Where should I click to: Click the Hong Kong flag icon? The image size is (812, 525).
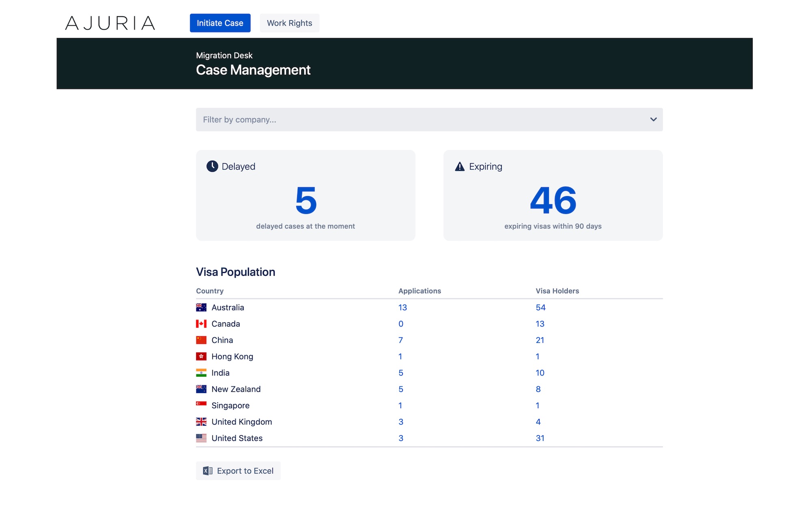pos(201,356)
